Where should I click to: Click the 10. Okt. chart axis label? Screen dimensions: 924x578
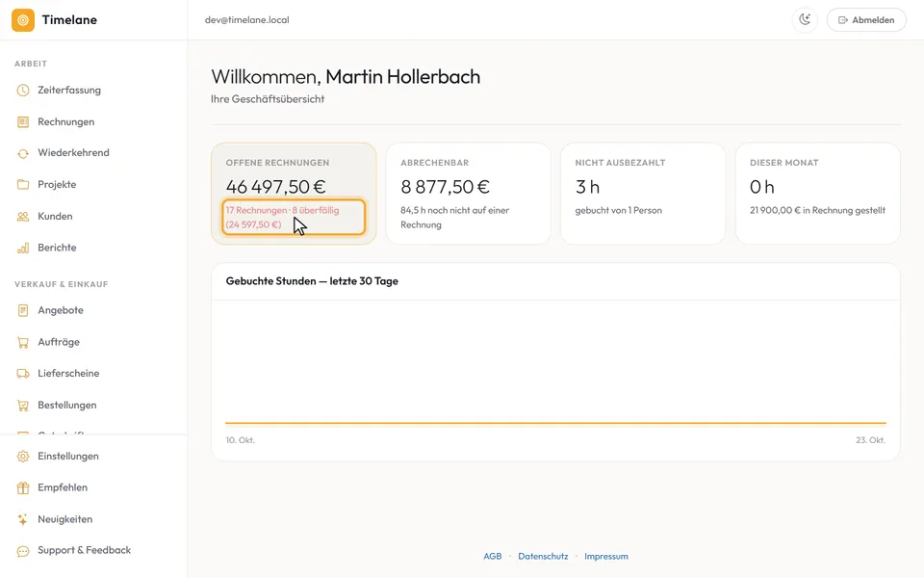(241, 440)
